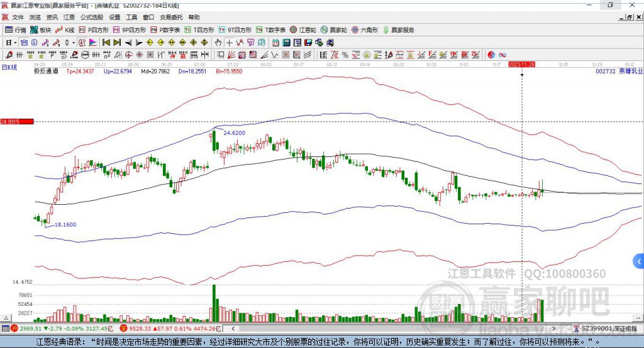The width and height of the screenshot is (644, 348).
Task: Click the blue infinity symbol icon
Action: [x=502, y=55]
